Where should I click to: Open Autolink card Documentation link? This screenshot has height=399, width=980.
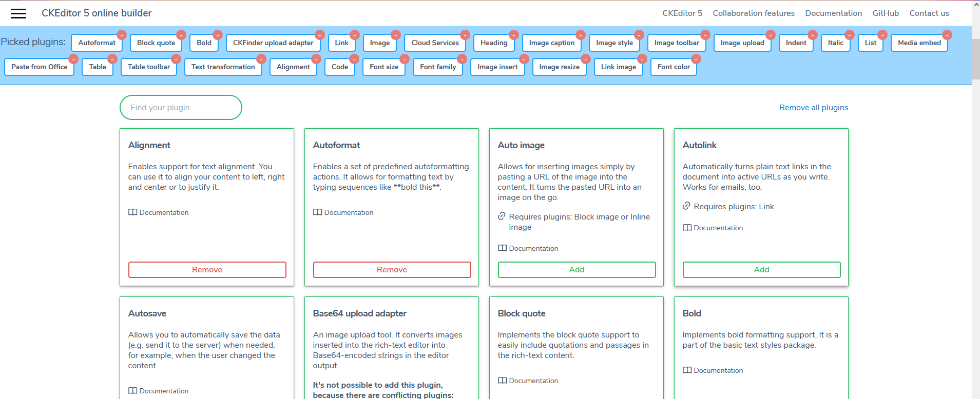coord(713,228)
